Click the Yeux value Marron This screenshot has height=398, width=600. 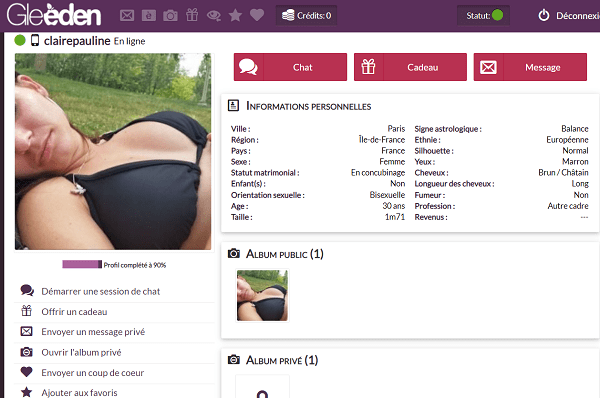click(575, 161)
